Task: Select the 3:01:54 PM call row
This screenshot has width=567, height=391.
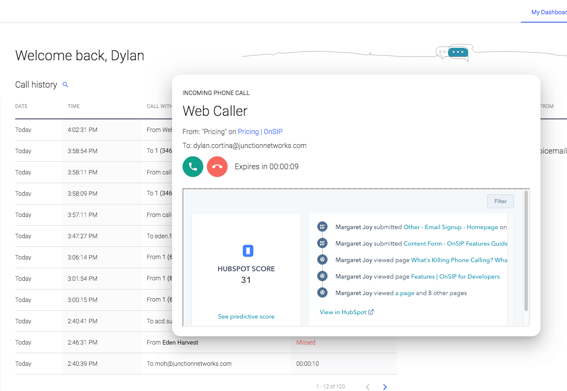Action: (x=93, y=279)
